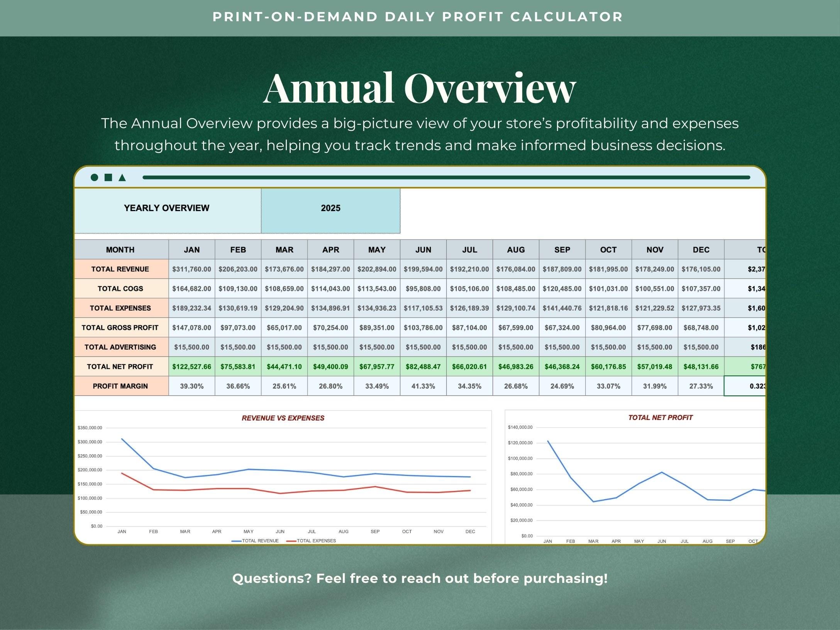This screenshot has height=630, width=840.
Task: Click the square icon in the mockup window bar
Action: (108, 177)
